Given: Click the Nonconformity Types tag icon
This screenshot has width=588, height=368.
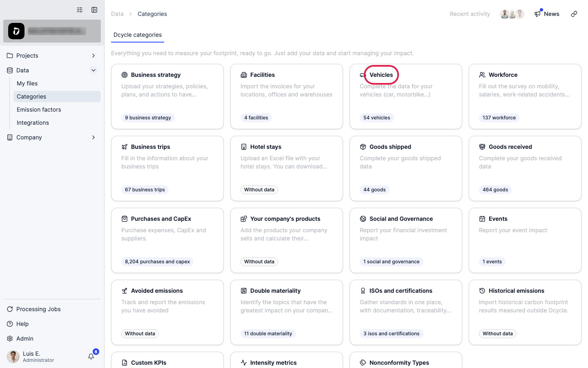Looking at the screenshot, I should [363, 363].
